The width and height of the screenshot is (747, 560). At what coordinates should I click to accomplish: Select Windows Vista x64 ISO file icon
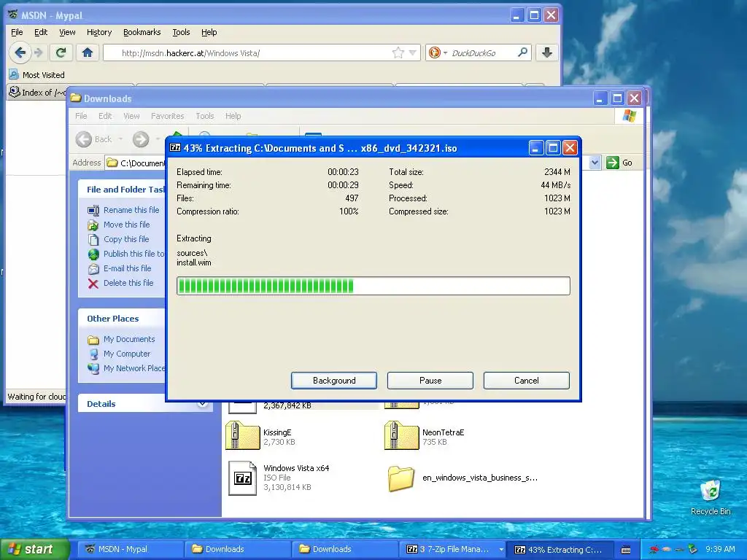pos(242,478)
